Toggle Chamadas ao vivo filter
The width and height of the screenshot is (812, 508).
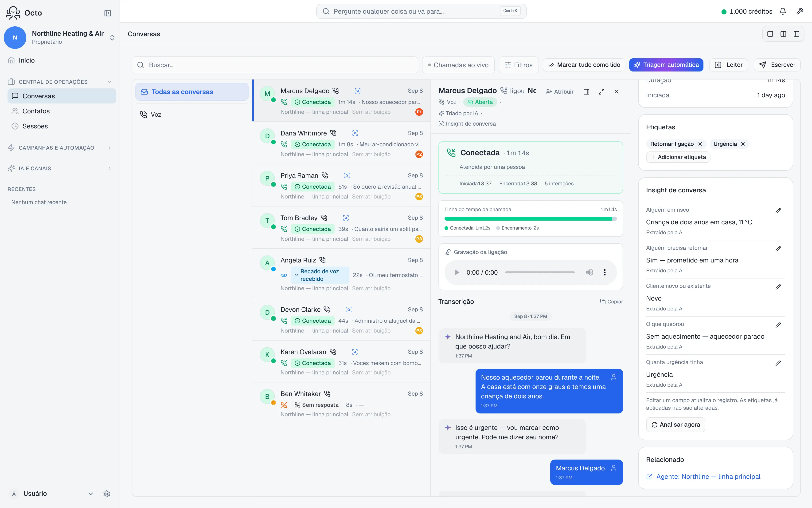(x=458, y=65)
